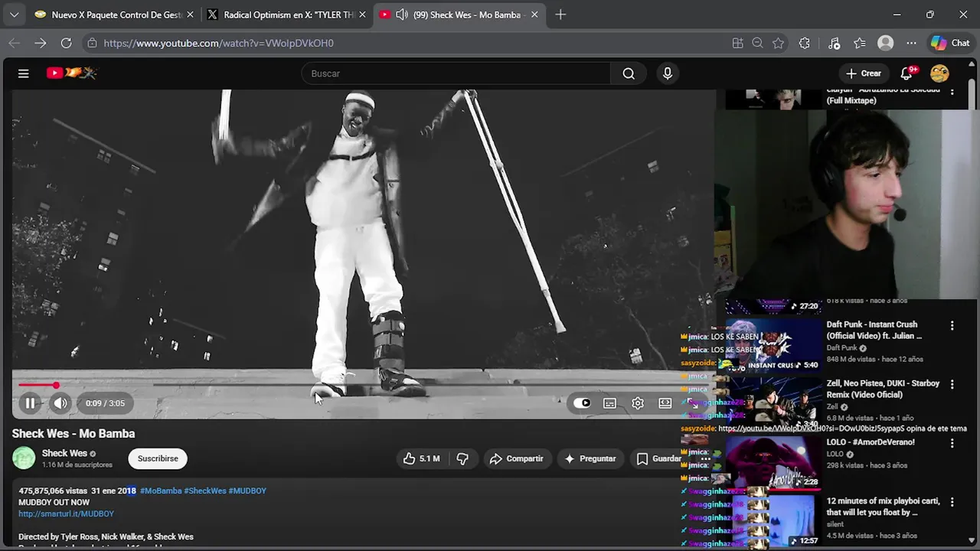Open the apps grid icon in address bar
The height and width of the screenshot is (551, 980).
pyautogui.click(x=738, y=43)
